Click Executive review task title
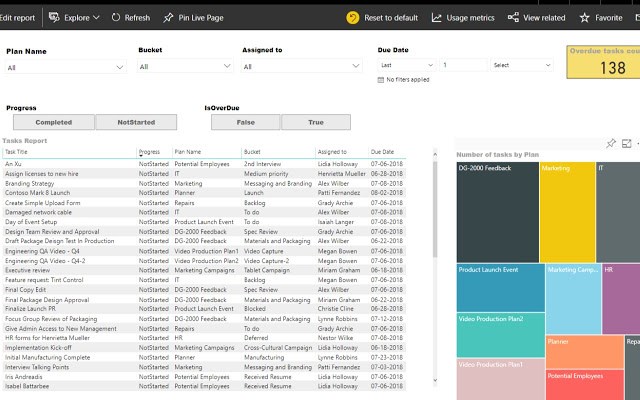Image resolution: width=640 pixels, height=400 pixels. pos(27,270)
